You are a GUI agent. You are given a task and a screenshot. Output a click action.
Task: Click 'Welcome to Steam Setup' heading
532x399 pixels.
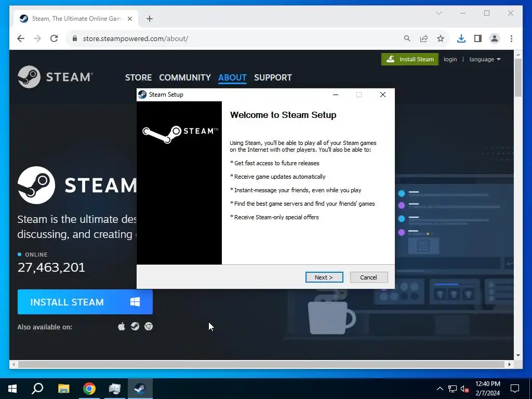pos(283,115)
